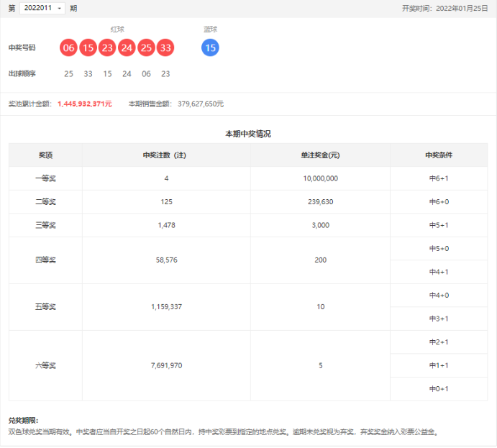497x448 pixels.
Task: Click the redemption rules paragraph starting 双色球兑奖当期有效
Action: [x=223, y=432]
